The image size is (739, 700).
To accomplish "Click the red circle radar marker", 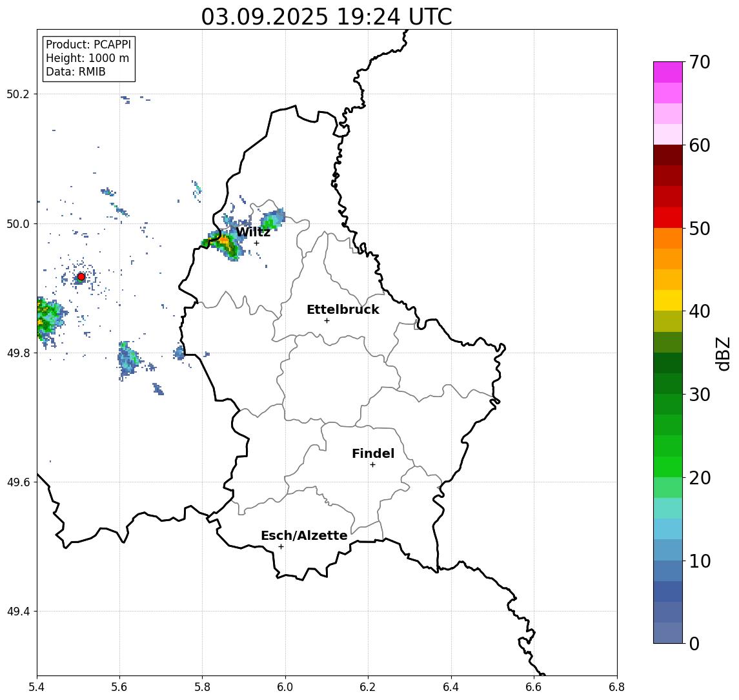I will (x=81, y=276).
